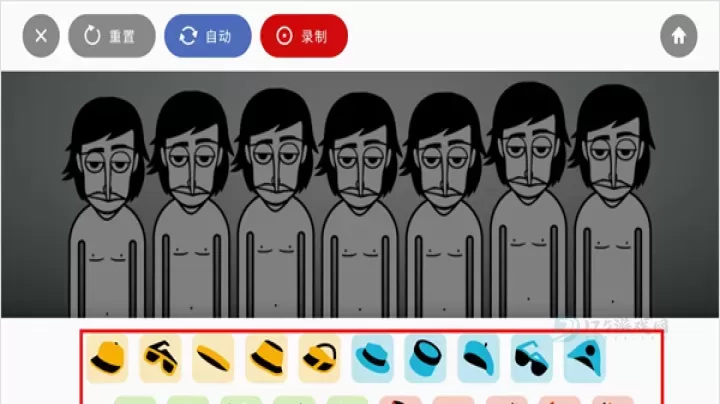Go to the home screen icon
The image size is (720, 404).
[x=679, y=36]
